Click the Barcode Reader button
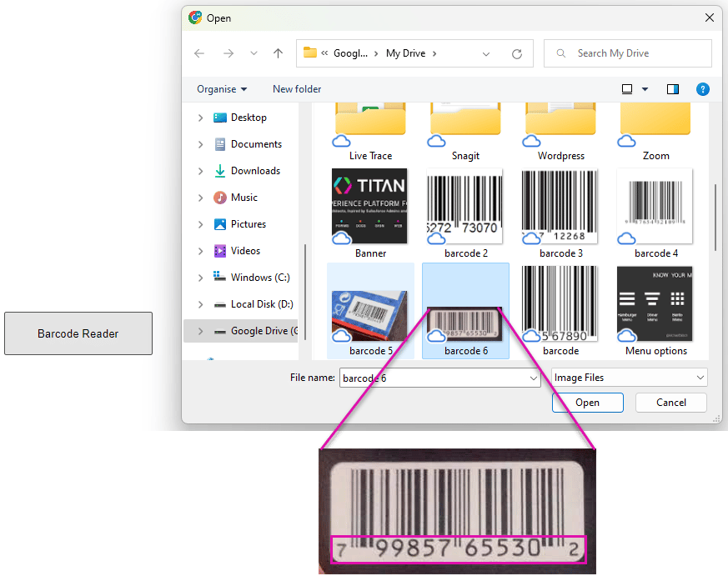 coord(78,333)
